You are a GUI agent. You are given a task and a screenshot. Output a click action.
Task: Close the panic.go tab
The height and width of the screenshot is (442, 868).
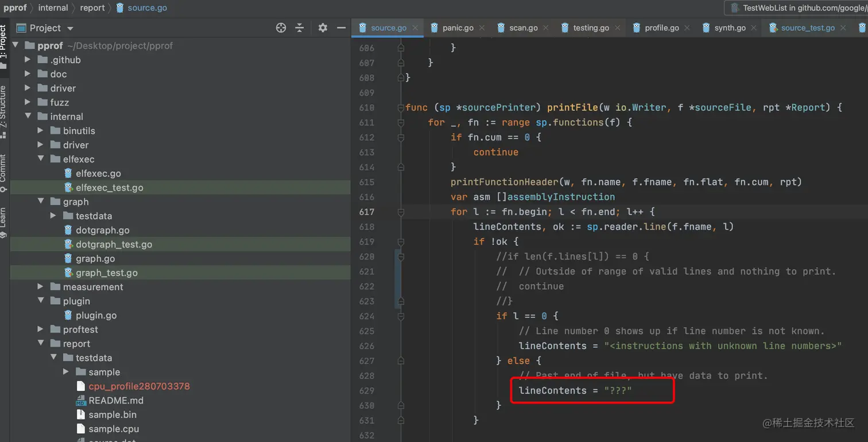click(x=482, y=28)
